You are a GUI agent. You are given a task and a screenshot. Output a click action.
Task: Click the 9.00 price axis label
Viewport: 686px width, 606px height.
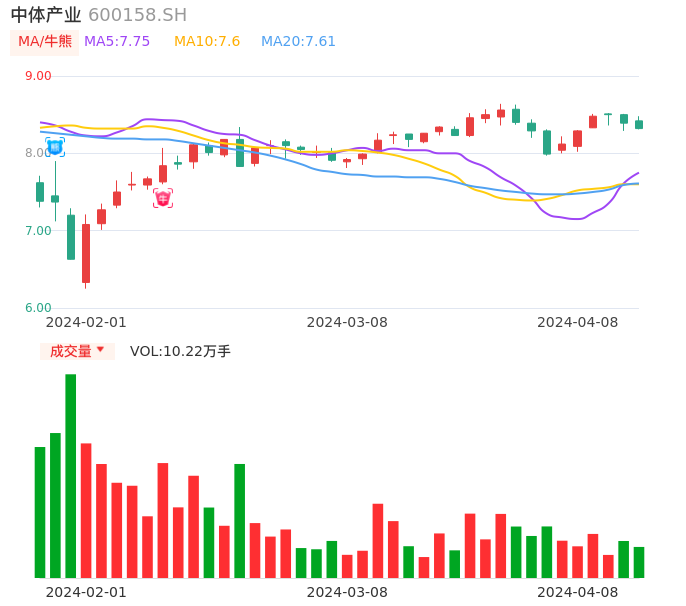click(38, 76)
